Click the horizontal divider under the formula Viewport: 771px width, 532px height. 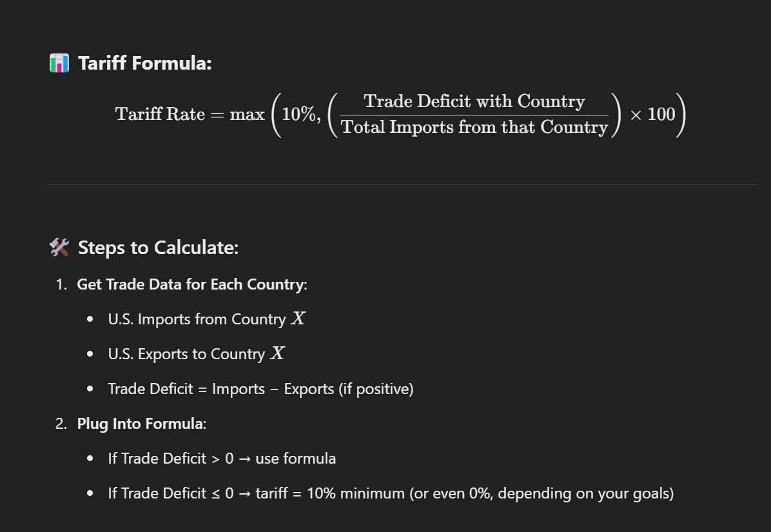click(402, 184)
